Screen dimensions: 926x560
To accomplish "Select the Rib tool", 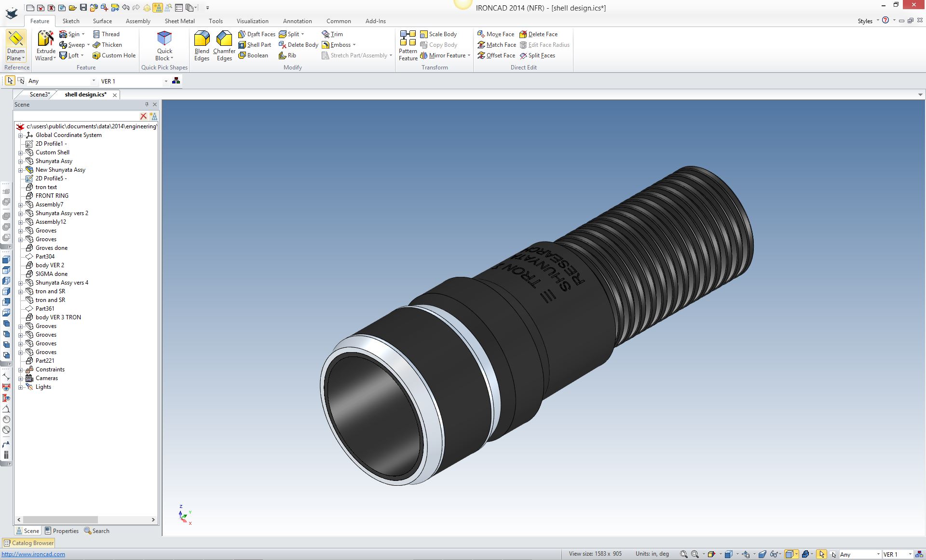I will pyautogui.click(x=287, y=55).
